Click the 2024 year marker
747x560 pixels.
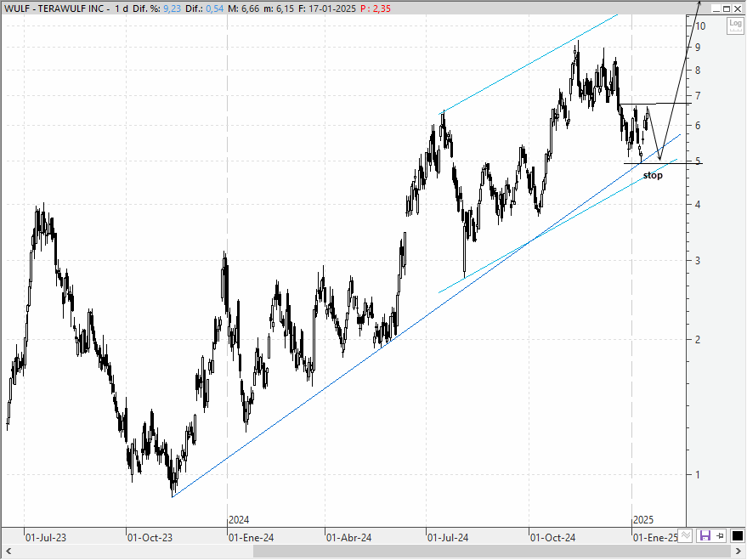pyautogui.click(x=239, y=520)
